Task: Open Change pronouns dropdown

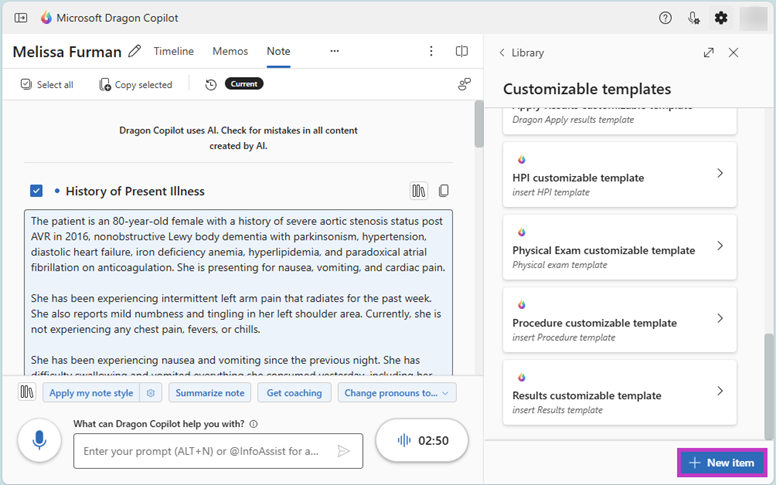Action: coord(397,393)
